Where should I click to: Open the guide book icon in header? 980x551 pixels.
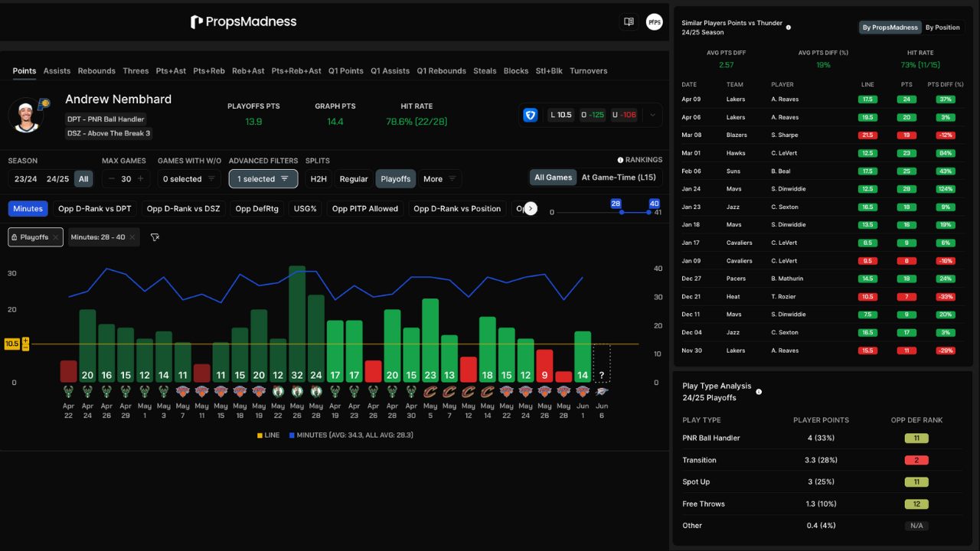pos(629,22)
